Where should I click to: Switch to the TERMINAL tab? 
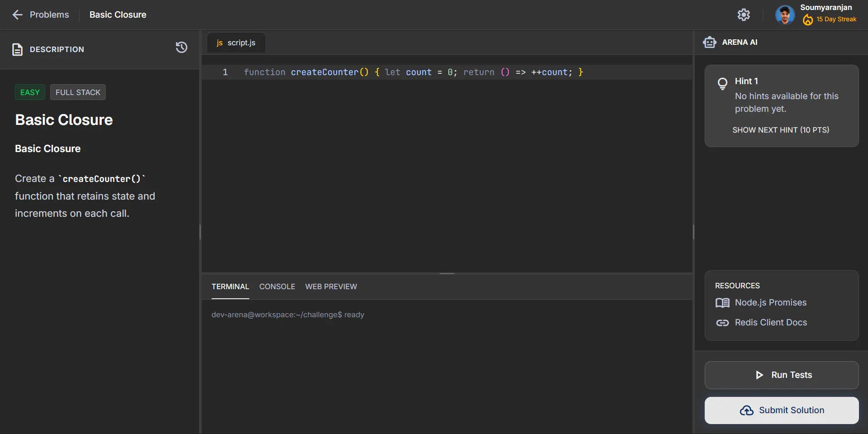[x=230, y=286]
